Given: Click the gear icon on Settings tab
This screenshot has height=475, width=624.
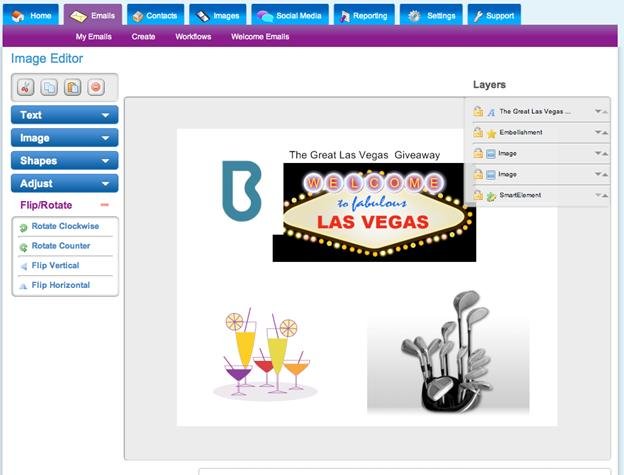Looking at the screenshot, I should (x=414, y=16).
